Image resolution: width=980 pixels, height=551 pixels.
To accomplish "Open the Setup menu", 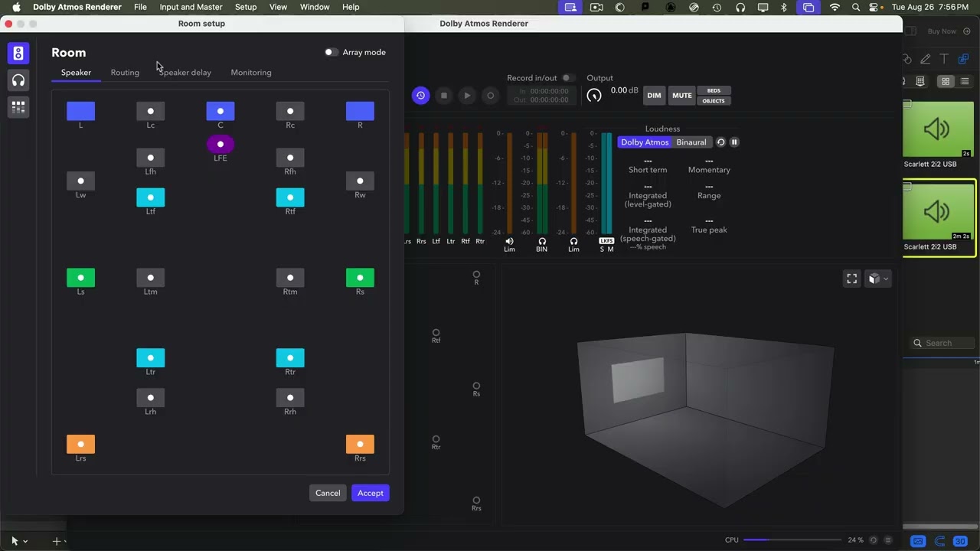I will point(246,7).
